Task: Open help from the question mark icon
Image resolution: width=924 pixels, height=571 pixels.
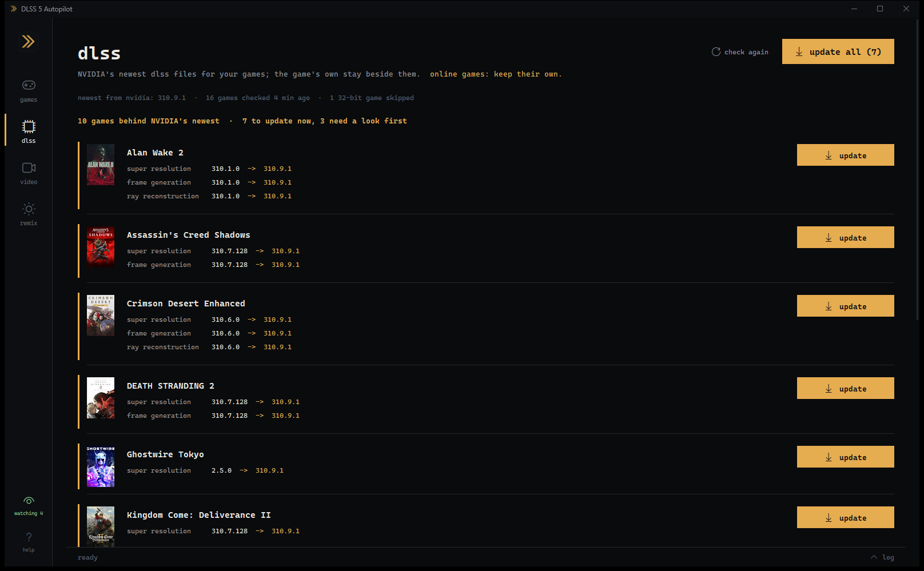Action: (29, 537)
